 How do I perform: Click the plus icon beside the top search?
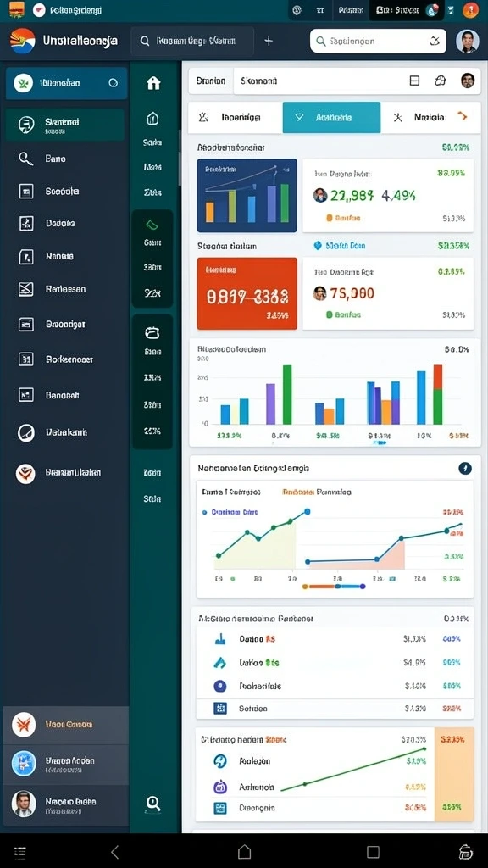[269, 41]
